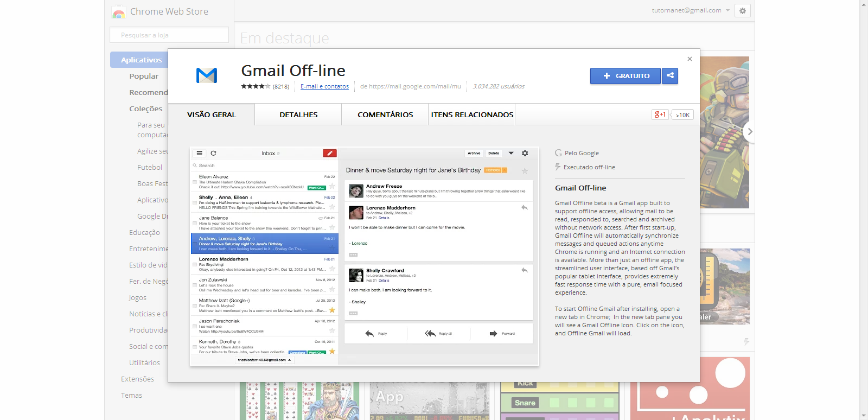Open the E-mail e contatos category link

point(324,86)
